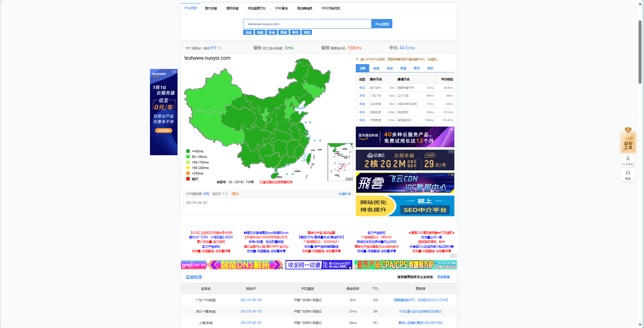
Task: Click the VIP 站长工具 badge icon
Action: (628, 141)
